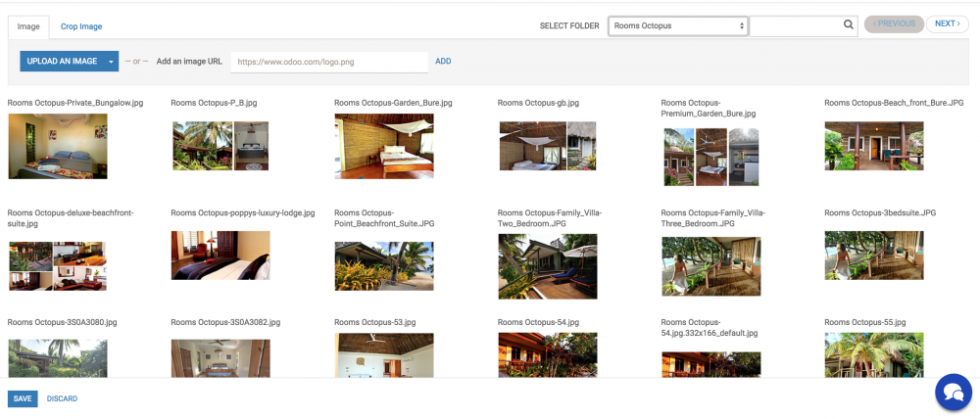Select the 3bedsuite.JPG thumbnail
Viewport: 980px width, 419px height.
point(874,256)
